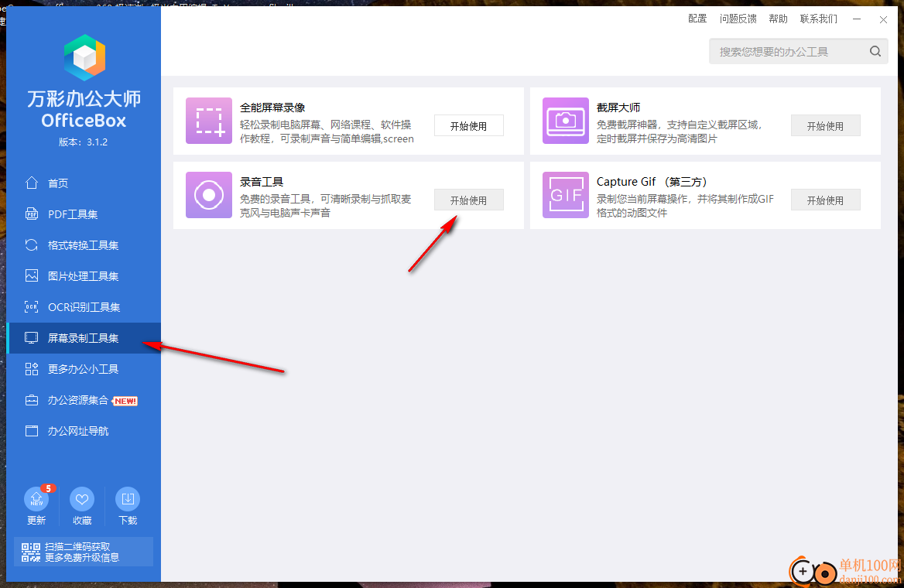Click the 扫描二维码获取 upgrade info text
The height and width of the screenshot is (588, 904).
click(82, 552)
